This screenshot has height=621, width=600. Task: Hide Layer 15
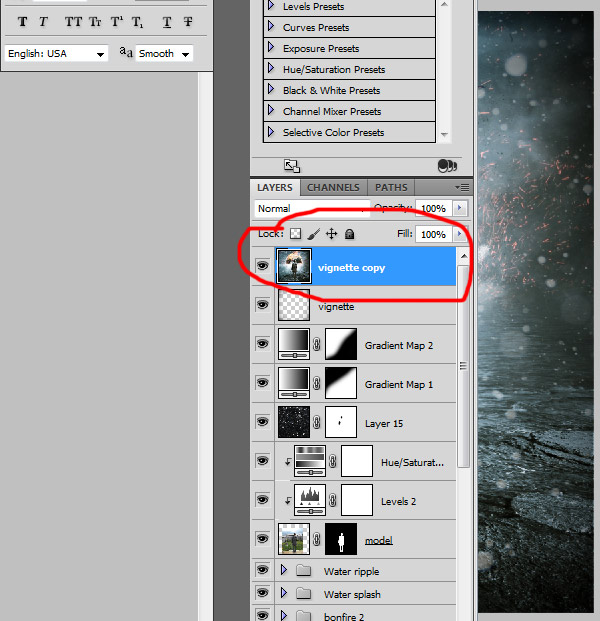[262, 421]
